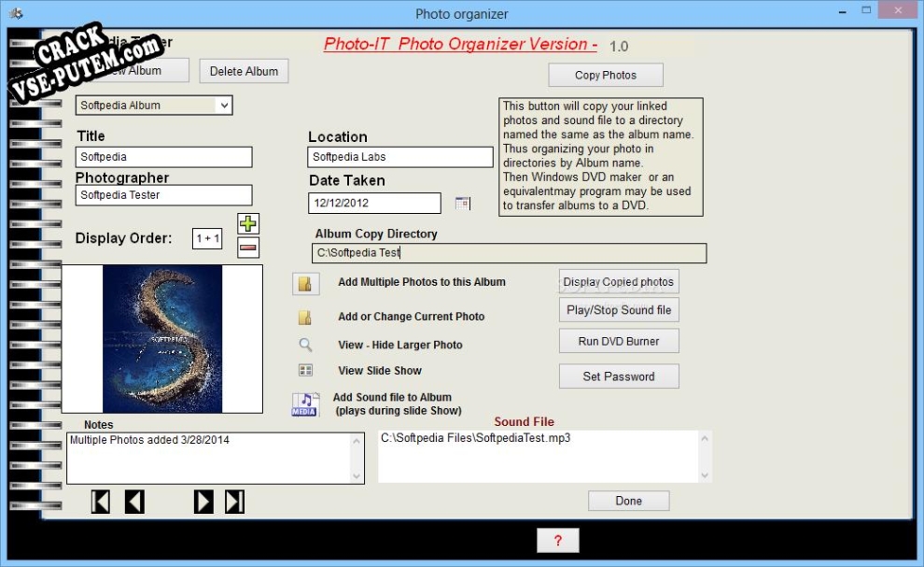This screenshot has width=924, height=567.
Task: Click the Softpedia photo thumbnail preview
Action: pyautogui.click(x=162, y=339)
